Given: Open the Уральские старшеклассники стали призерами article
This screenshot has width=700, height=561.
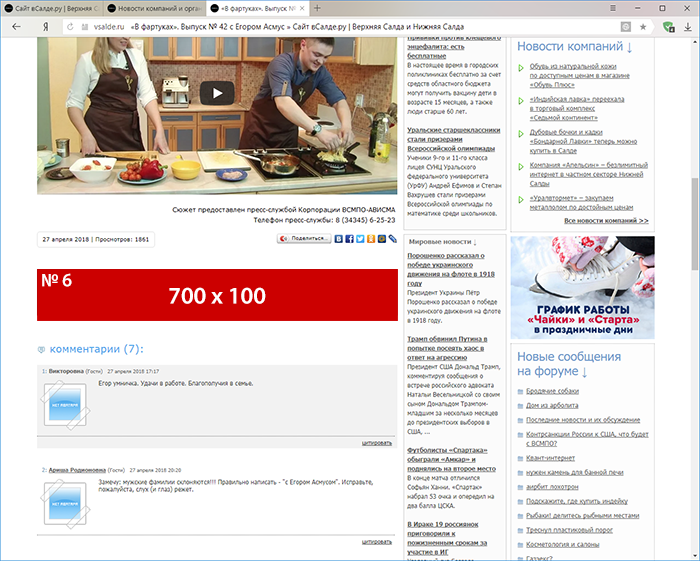Looking at the screenshot, I should pyautogui.click(x=454, y=139).
